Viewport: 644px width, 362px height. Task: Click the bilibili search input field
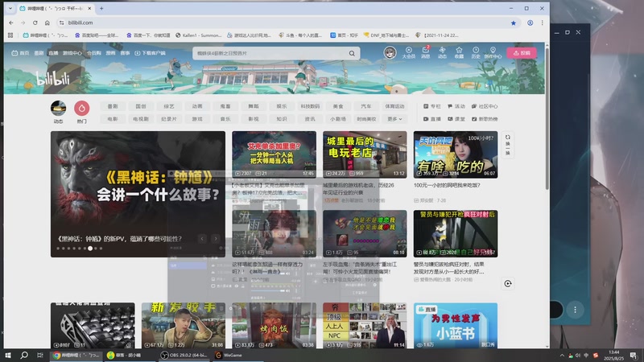click(x=271, y=53)
